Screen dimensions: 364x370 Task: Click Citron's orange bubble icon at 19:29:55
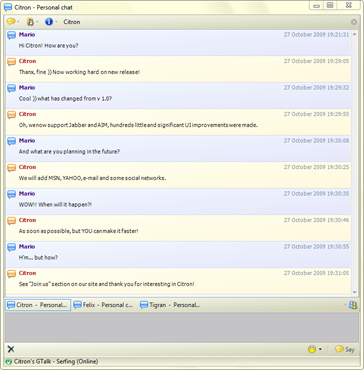[x=12, y=115]
